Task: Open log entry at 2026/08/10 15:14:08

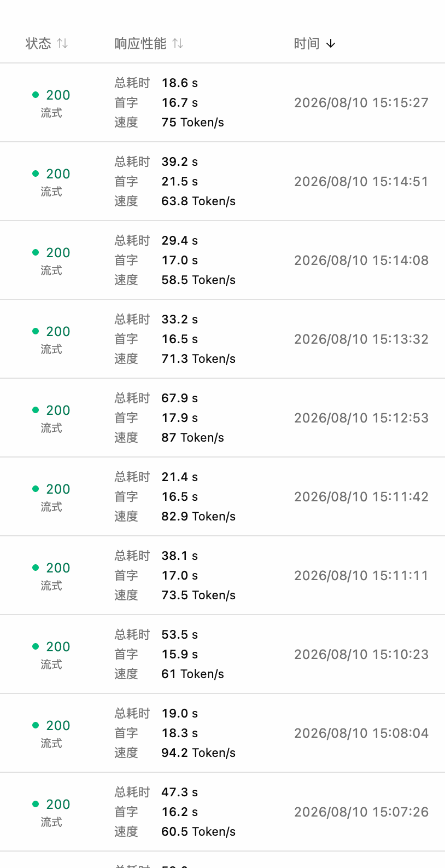Action: [x=222, y=260]
